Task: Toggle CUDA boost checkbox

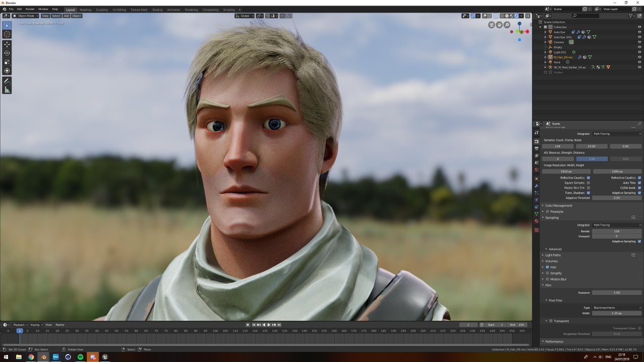Action: pyautogui.click(x=639, y=188)
